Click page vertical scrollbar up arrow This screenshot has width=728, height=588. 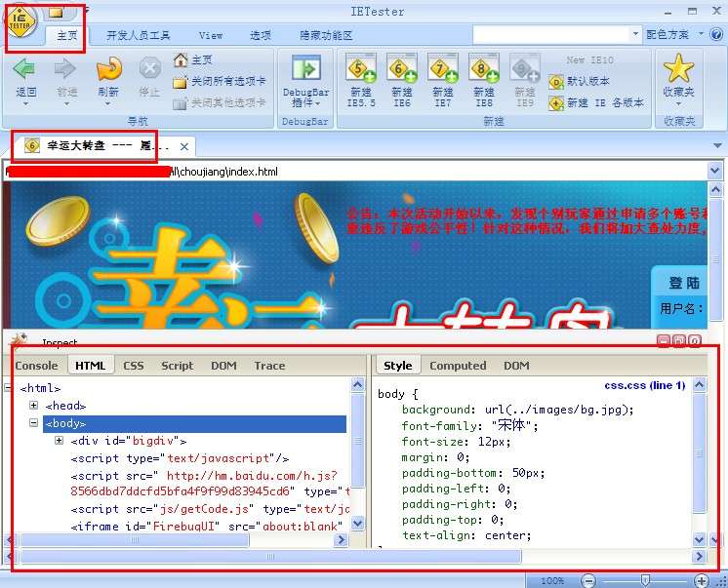click(x=715, y=189)
